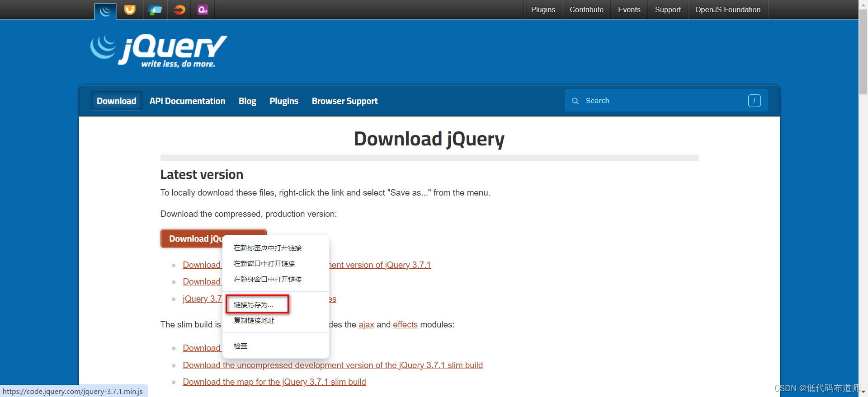868x397 pixels.
Task: Open Contribute in the top bar
Action: point(586,9)
